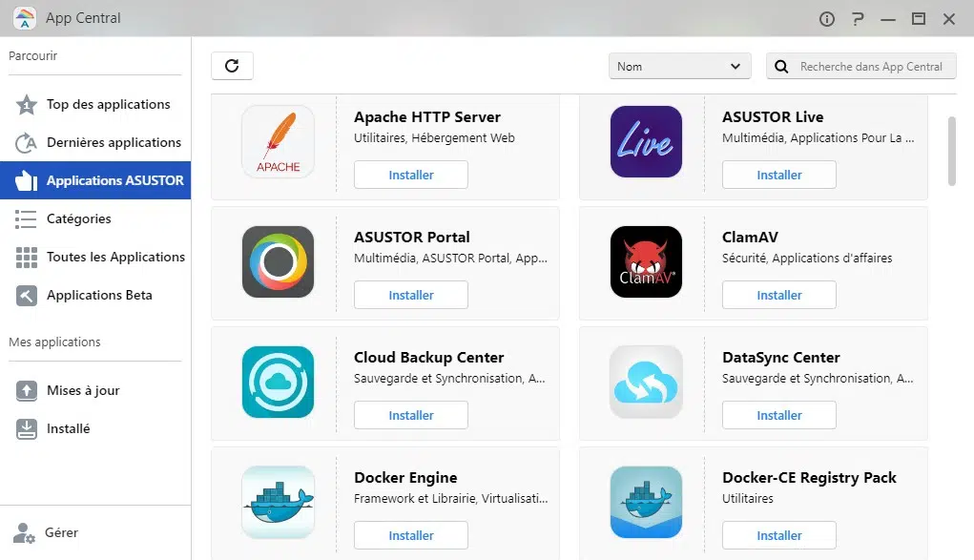Open Toutes les Applications in sidebar
Image resolution: width=974 pixels, height=560 pixels.
(x=95, y=258)
